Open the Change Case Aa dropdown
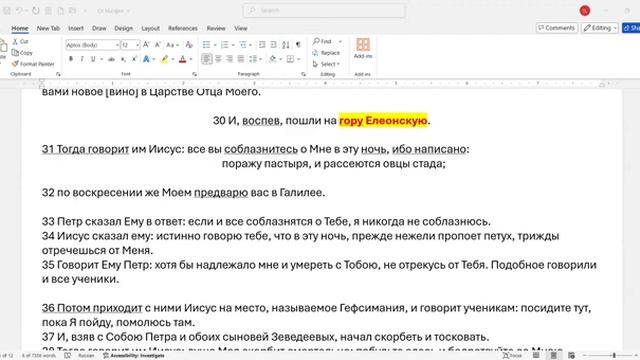The width and height of the screenshot is (640, 360). (172, 44)
